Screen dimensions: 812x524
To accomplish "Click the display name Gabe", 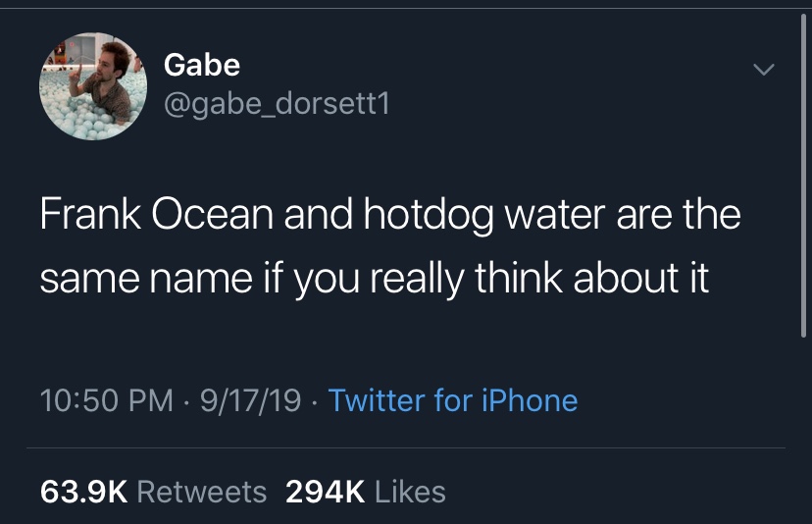I will 201,65.
